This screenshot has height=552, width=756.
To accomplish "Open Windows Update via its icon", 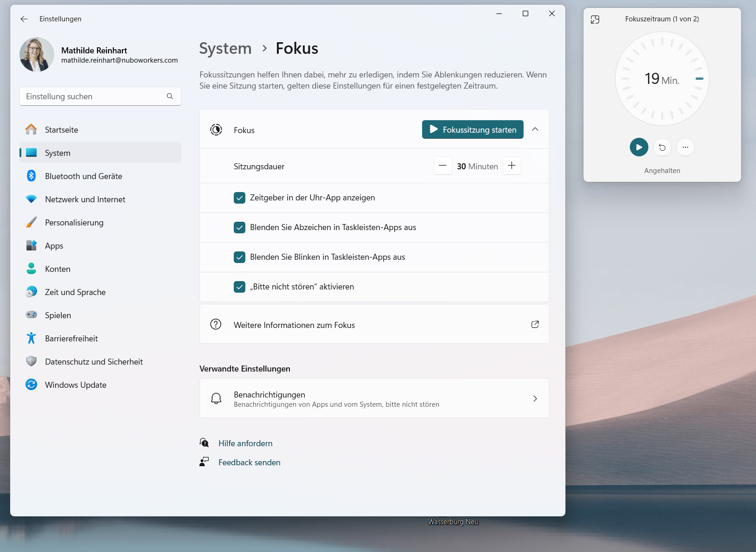I will coord(31,385).
